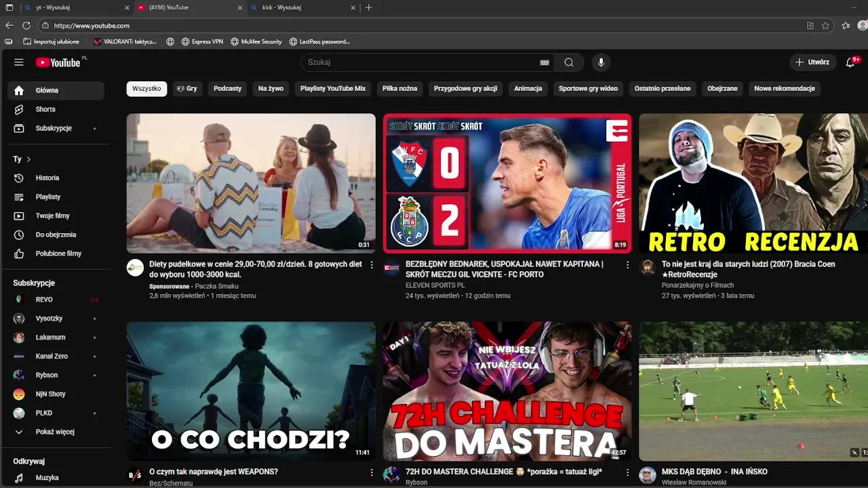Open 'O co chodzi?' WEAPONS thumbnail
This screenshot has width=868, height=488.
click(251, 391)
